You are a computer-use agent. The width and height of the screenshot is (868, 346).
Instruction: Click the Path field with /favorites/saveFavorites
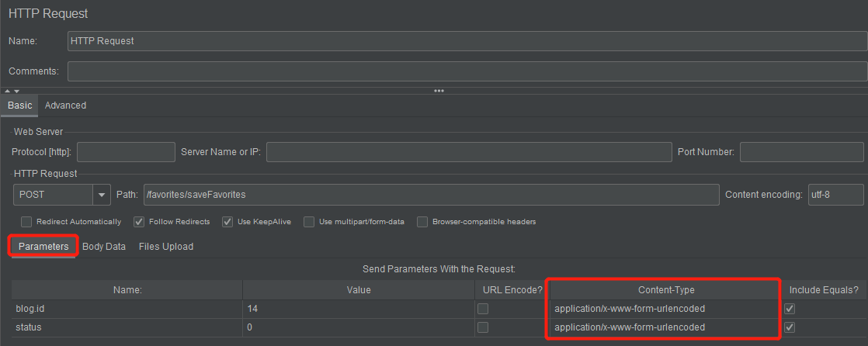click(430, 194)
